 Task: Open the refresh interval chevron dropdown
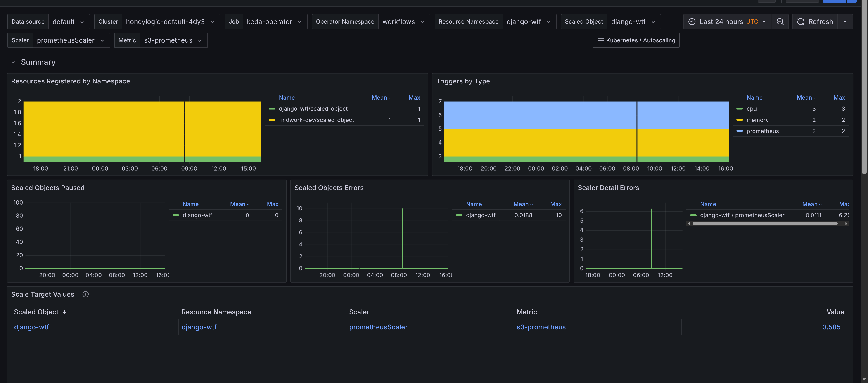pos(845,21)
